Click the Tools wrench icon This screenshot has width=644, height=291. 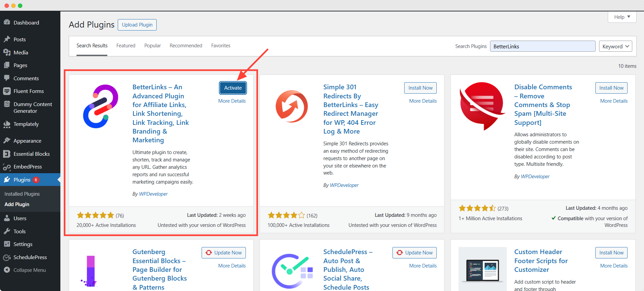click(7, 231)
